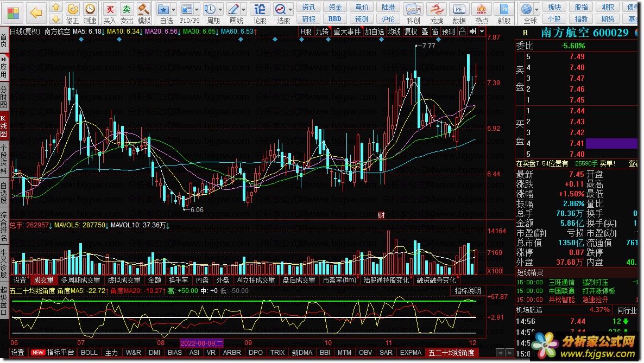This screenshot has height=363, width=644.
Task: Open the 个股资料 sidebar tab
Action: (x=4, y=160)
